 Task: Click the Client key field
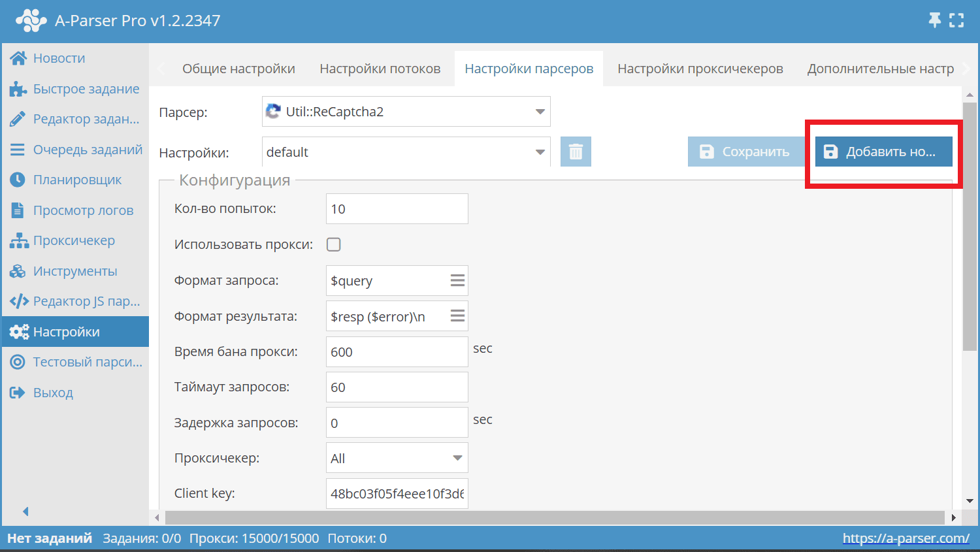pos(397,493)
